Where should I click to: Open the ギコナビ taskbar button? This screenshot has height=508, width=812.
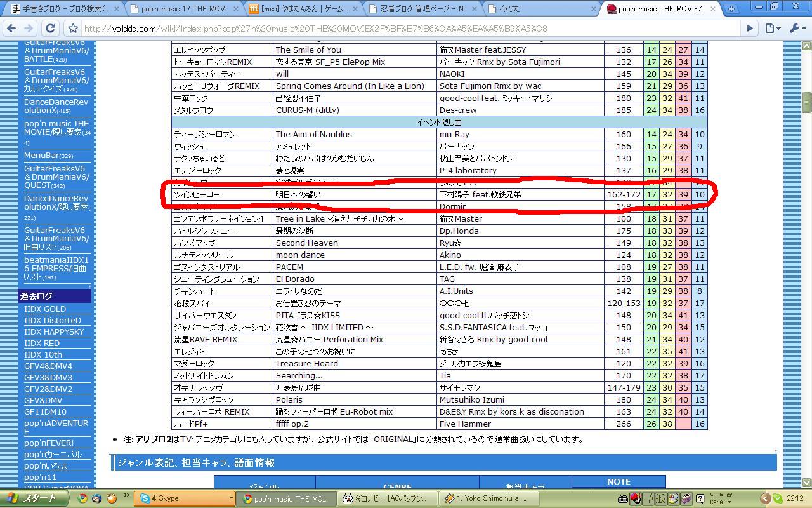pos(387,499)
